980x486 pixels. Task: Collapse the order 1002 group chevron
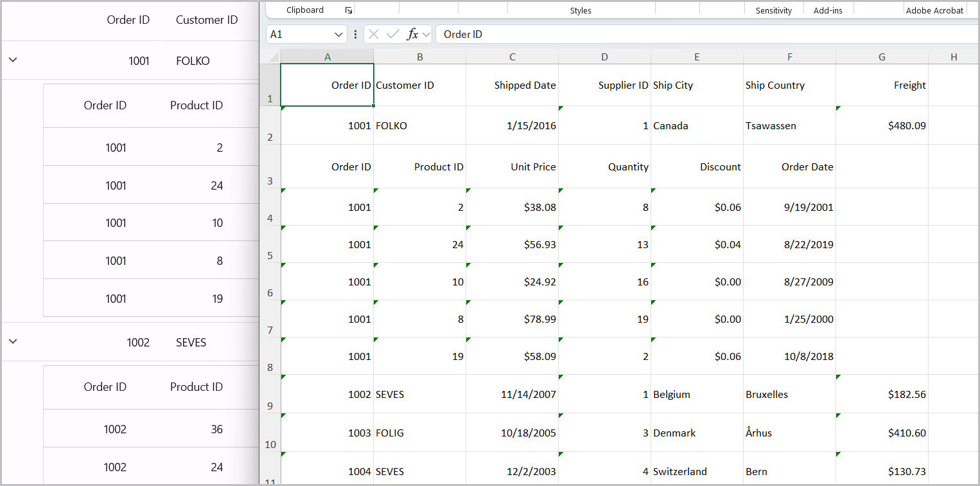point(13,342)
